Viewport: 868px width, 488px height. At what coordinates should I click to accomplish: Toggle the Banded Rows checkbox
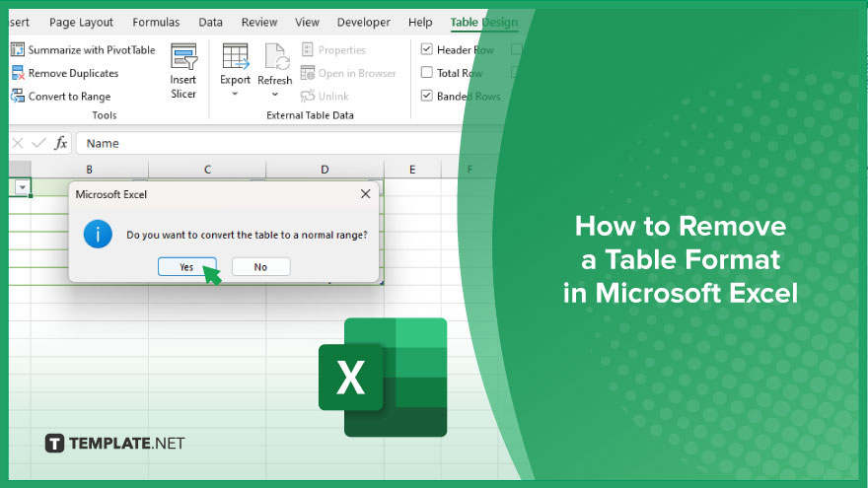coord(426,96)
